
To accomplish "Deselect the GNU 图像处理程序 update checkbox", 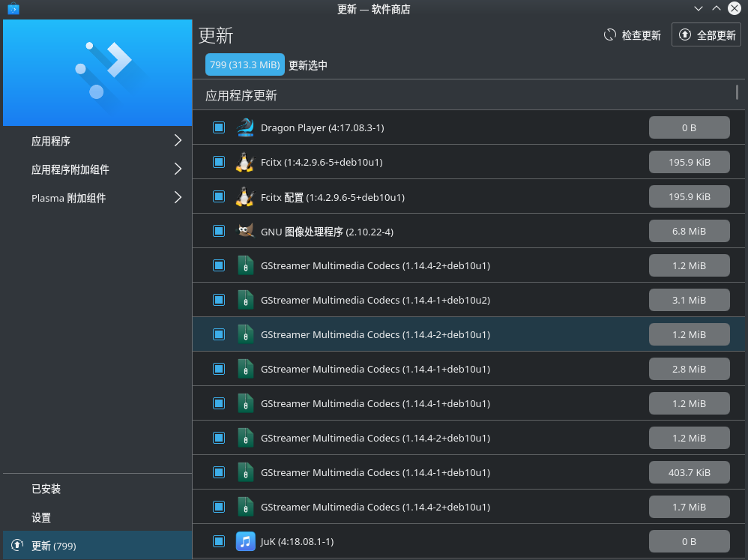I will pyautogui.click(x=219, y=231).
